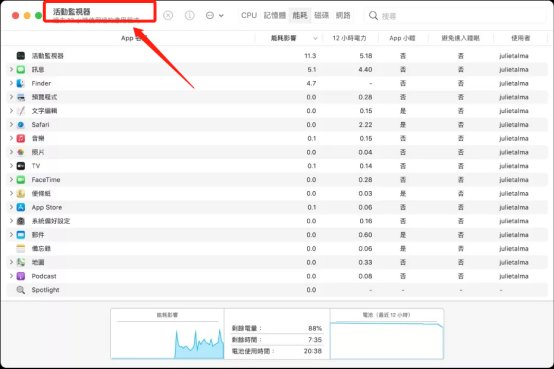Click the Spotlight magnifier icon in list
The width and height of the screenshot is (554, 369).
[21, 290]
